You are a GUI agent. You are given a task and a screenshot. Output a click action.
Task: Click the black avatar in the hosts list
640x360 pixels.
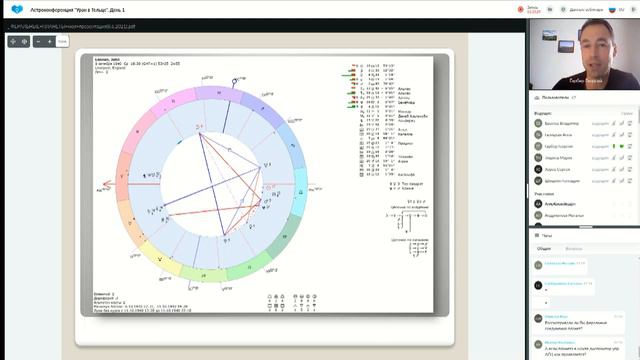[538, 169]
